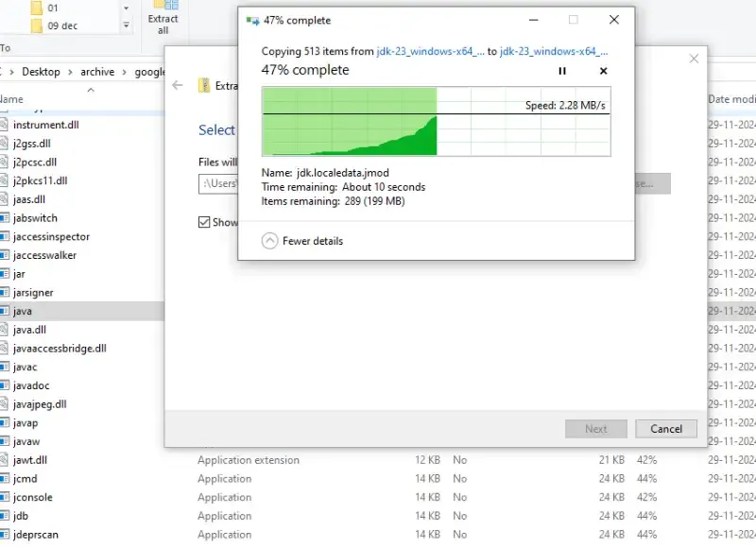The image size is (756, 547).
Task: Select the javac application
Action: pos(26,368)
